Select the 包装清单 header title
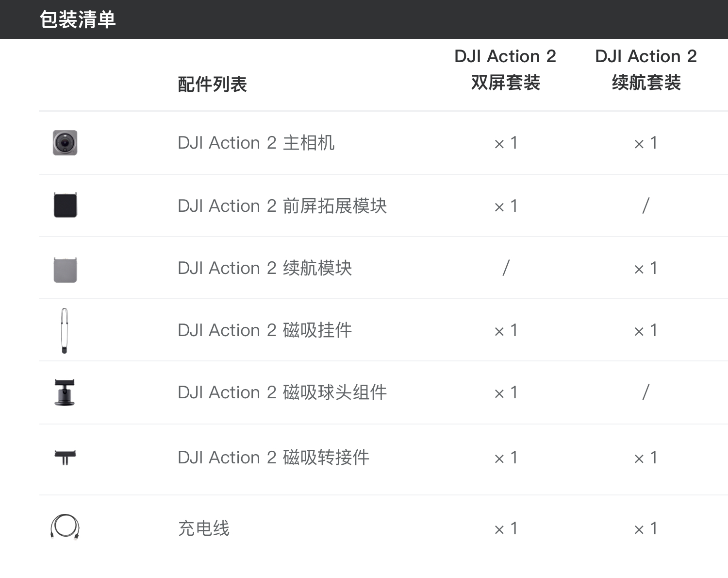This screenshot has height=578, width=728. click(x=78, y=20)
